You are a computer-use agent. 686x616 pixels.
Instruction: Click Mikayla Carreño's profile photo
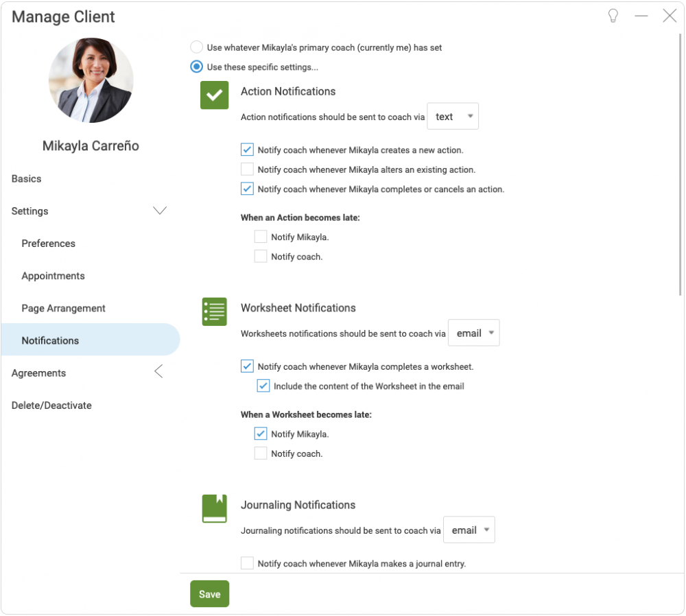(x=91, y=80)
